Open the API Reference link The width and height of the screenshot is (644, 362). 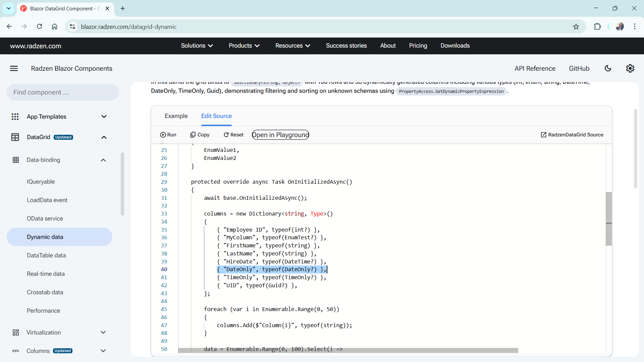535,68
